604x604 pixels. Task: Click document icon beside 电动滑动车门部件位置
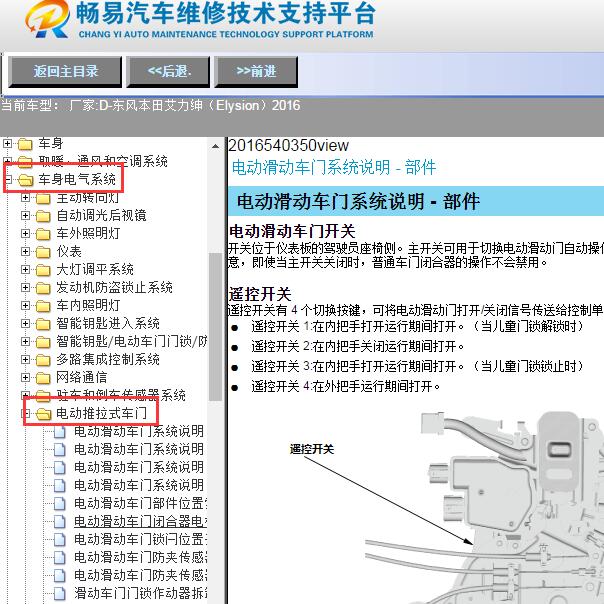click(60, 503)
